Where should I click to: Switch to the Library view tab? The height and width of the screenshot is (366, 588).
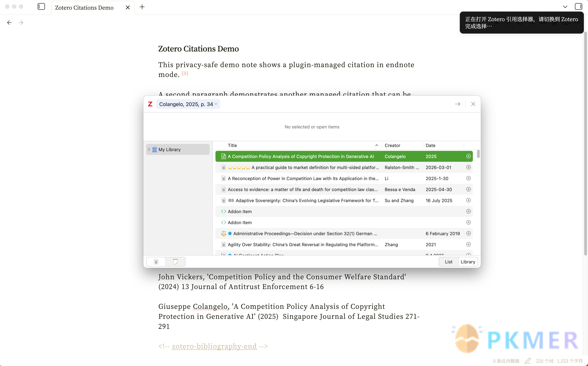coord(468,262)
